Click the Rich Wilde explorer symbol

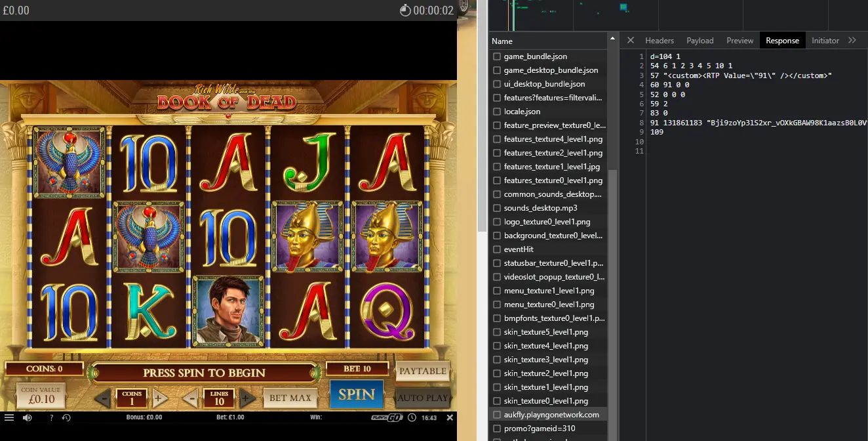tap(229, 311)
